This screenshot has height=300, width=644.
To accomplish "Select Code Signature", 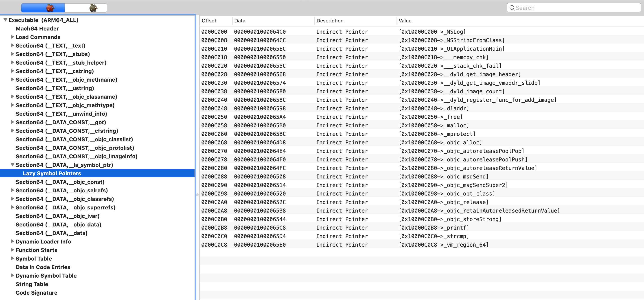I will (37, 293).
